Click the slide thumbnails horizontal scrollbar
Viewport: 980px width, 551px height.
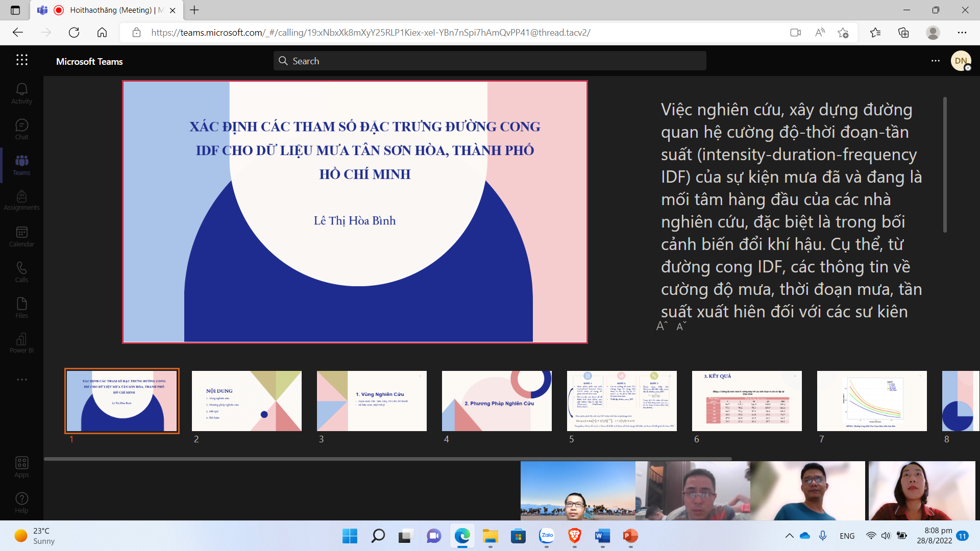coord(388,459)
